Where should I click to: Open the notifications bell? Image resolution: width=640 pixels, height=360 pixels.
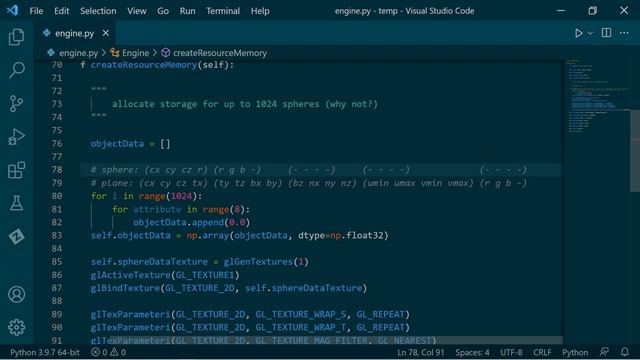click(x=624, y=352)
